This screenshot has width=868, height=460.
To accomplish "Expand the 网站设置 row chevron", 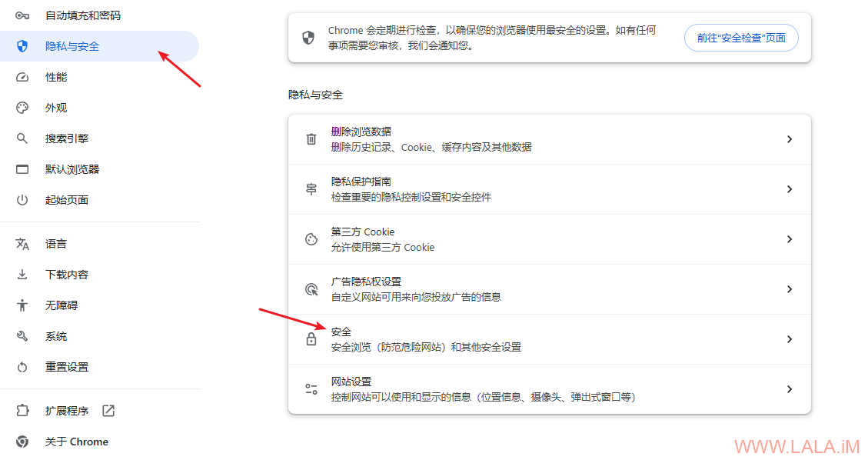I will [790, 389].
